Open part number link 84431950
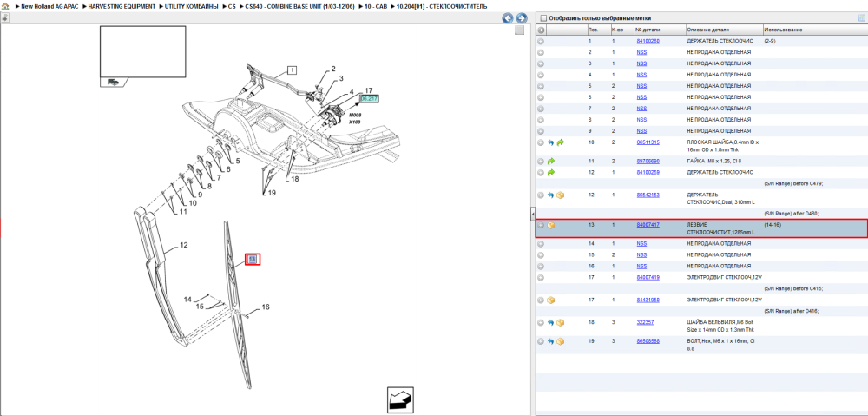Image resolution: width=868 pixels, height=416 pixels. click(x=648, y=300)
